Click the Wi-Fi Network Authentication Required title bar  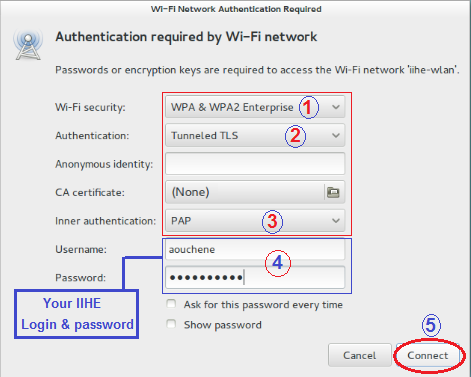pyautogui.click(x=236, y=9)
